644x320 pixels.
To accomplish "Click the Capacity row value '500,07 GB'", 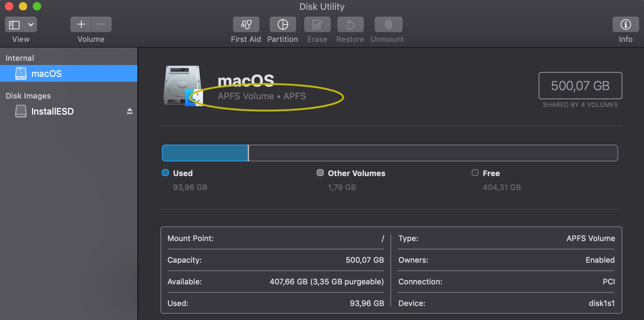I will 365,260.
